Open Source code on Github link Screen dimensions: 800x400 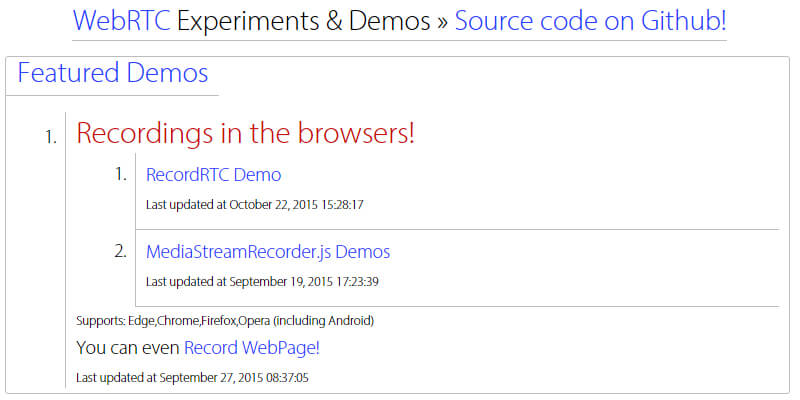[x=590, y=22]
